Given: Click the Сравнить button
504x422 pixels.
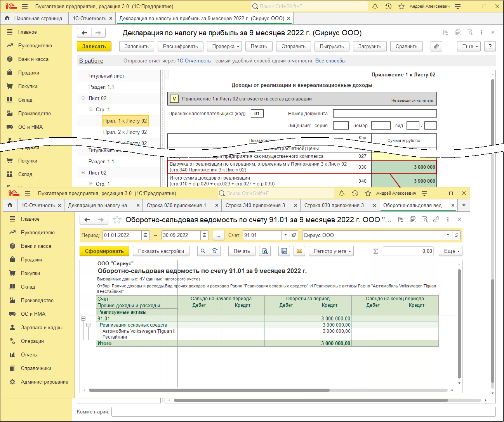Looking at the screenshot, I should [407, 46].
